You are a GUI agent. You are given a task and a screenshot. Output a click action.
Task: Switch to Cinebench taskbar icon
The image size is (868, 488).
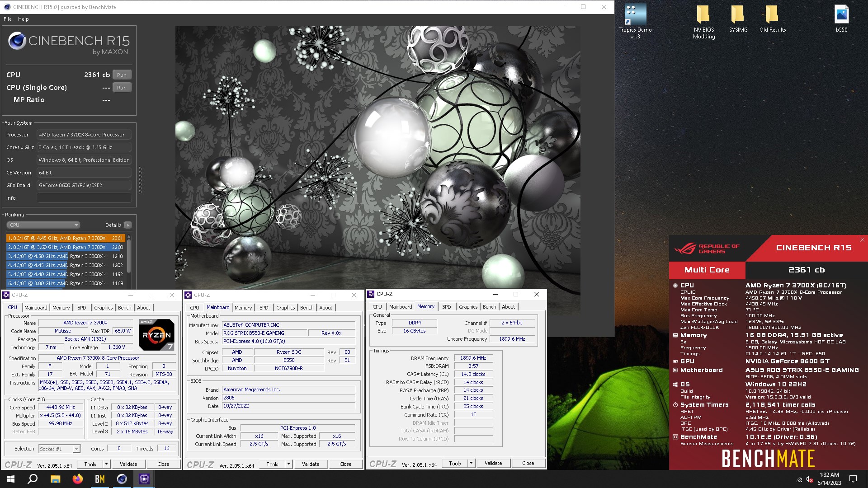(122, 479)
